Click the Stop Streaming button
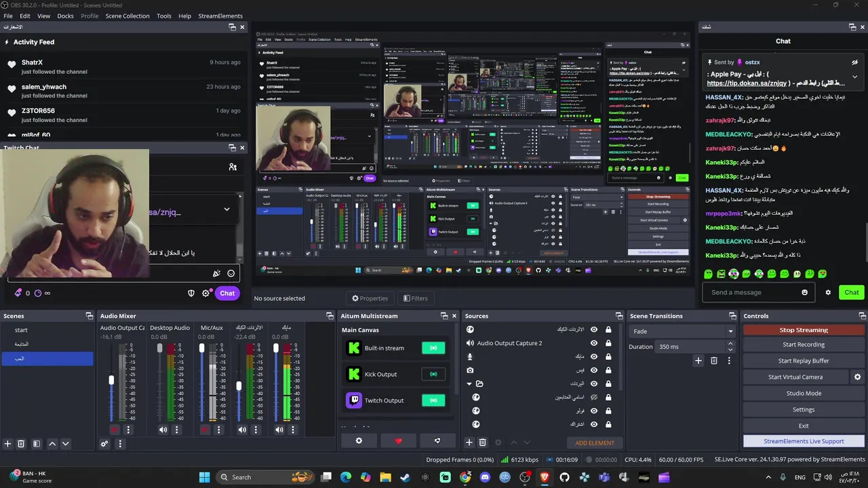This screenshot has height=488, width=868. tap(804, 330)
